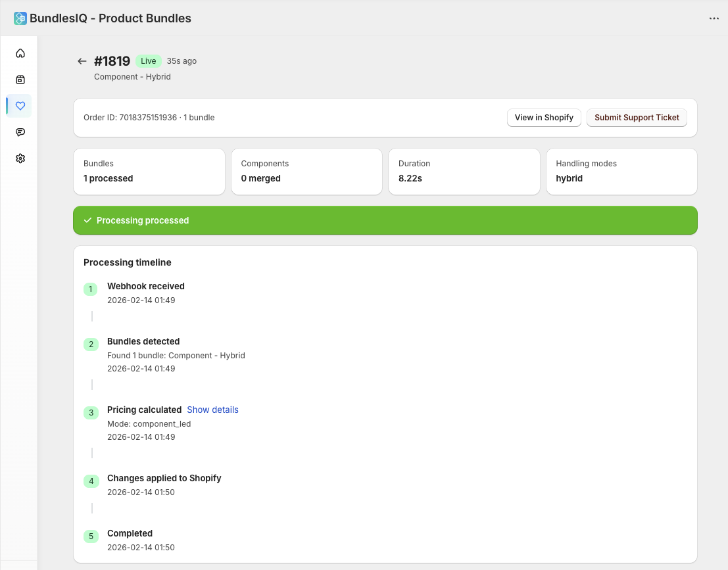Screen dimensions: 728x570
Task: Click the Live status badge
Action: tap(148, 60)
